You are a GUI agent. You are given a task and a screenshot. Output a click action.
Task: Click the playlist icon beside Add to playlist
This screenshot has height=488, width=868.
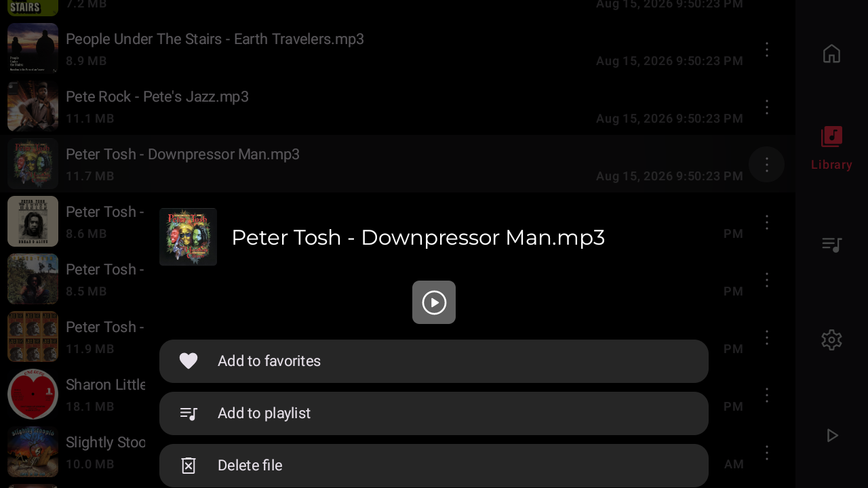coord(189,413)
